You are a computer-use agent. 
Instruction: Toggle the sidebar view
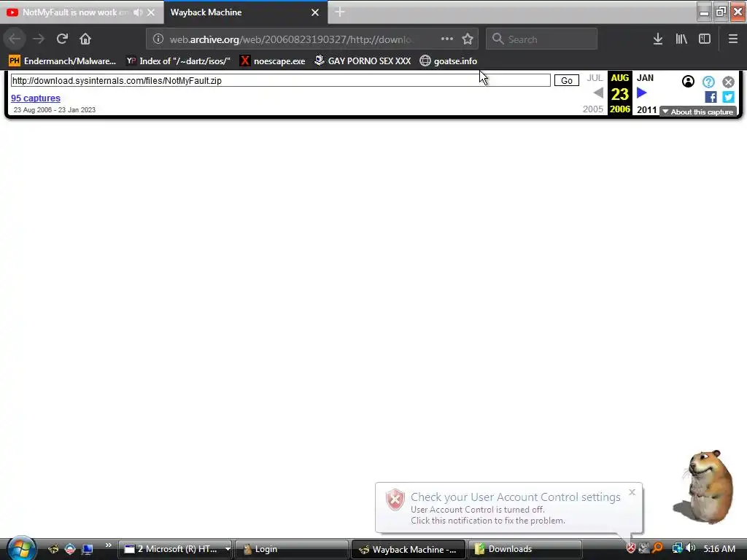tap(705, 39)
